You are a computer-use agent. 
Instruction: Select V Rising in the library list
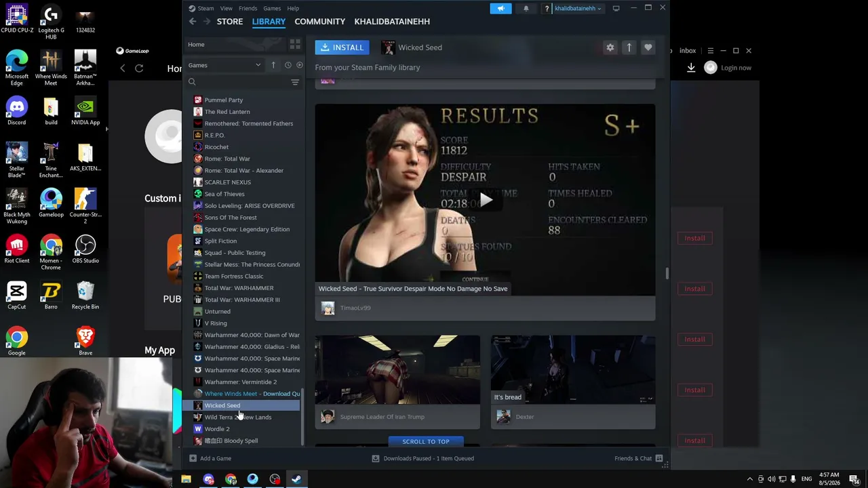(x=216, y=323)
